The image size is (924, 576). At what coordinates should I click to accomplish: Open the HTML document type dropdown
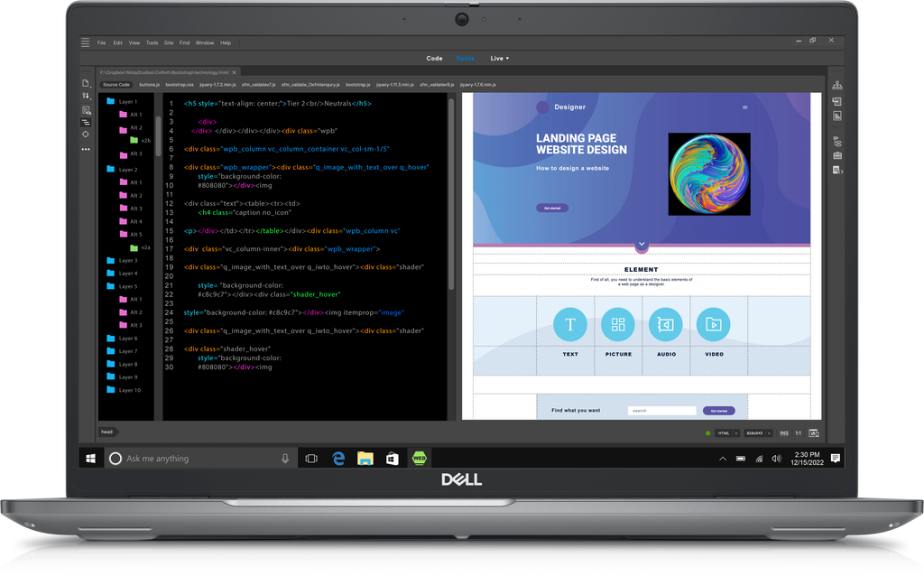728,433
